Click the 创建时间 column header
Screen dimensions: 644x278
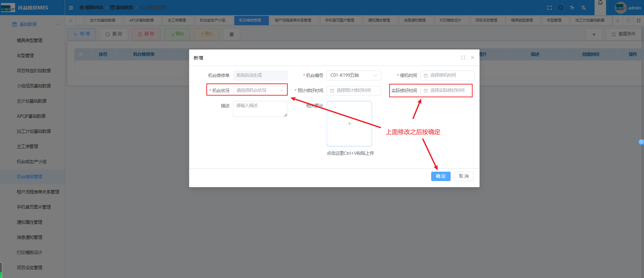(x=591, y=54)
